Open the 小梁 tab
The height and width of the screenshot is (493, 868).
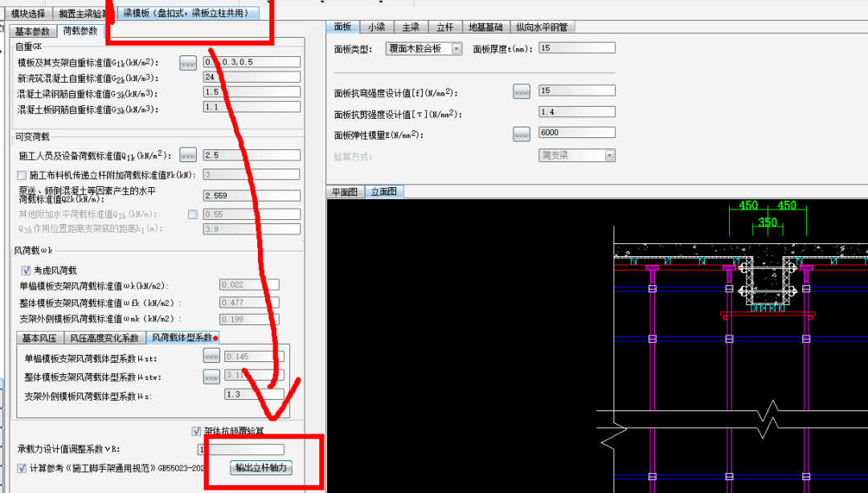point(376,26)
